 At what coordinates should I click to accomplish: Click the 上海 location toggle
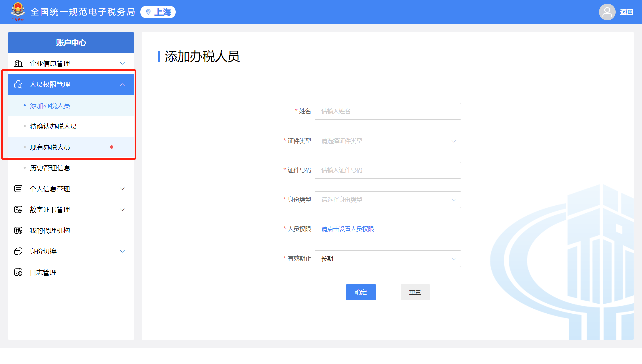point(159,12)
